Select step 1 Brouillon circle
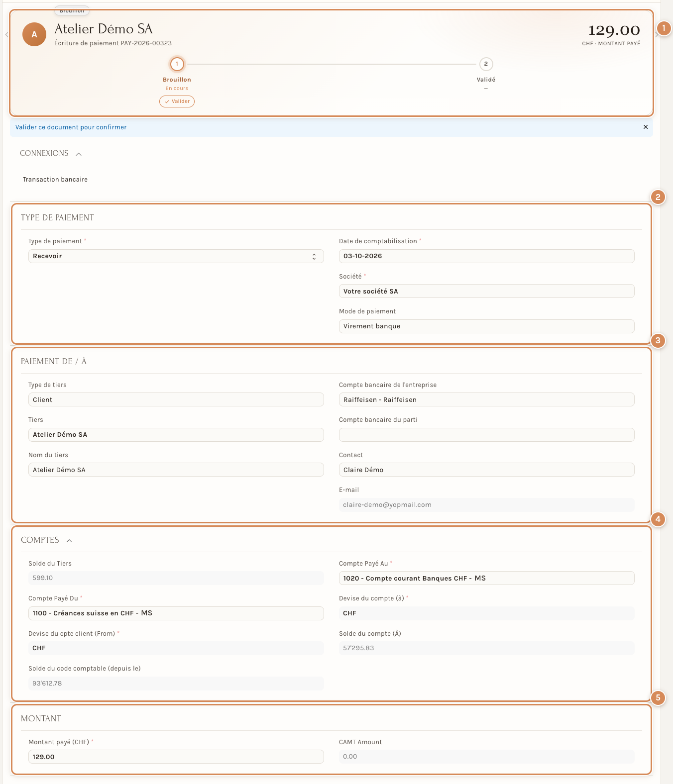 (177, 64)
